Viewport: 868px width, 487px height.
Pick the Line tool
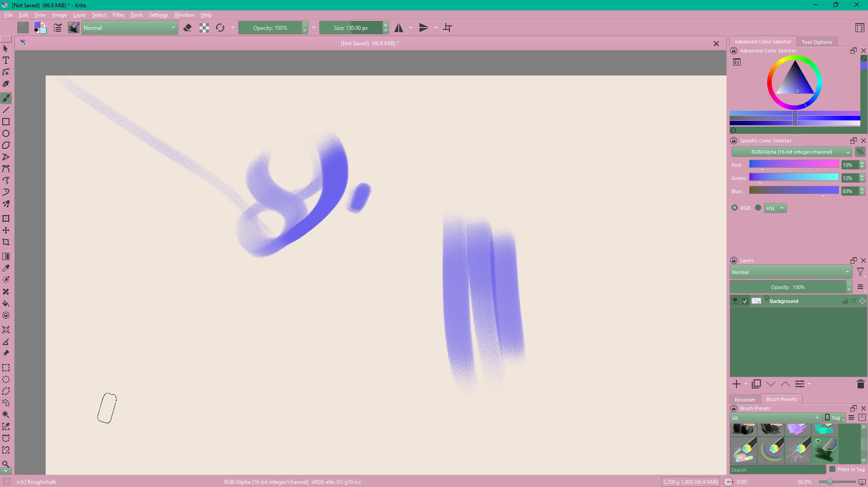6,110
